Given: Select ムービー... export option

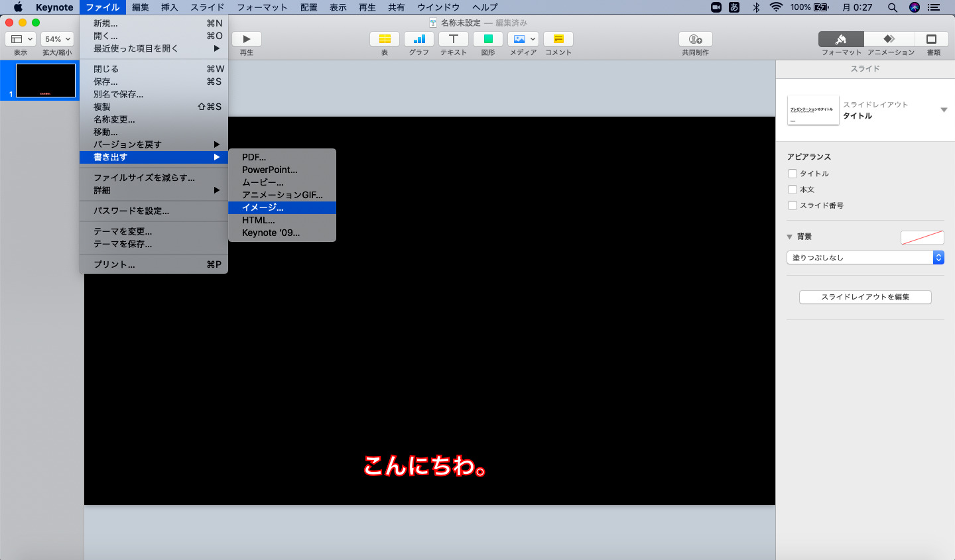Looking at the screenshot, I should coord(283,182).
